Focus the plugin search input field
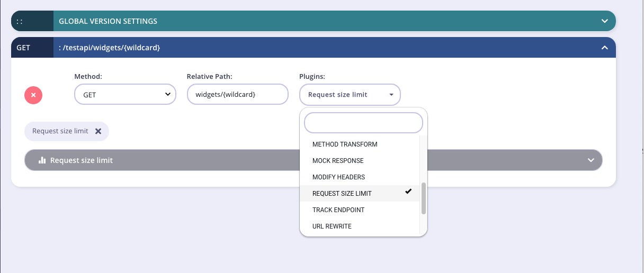Viewport: 644px width, 273px height. click(363, 123)
